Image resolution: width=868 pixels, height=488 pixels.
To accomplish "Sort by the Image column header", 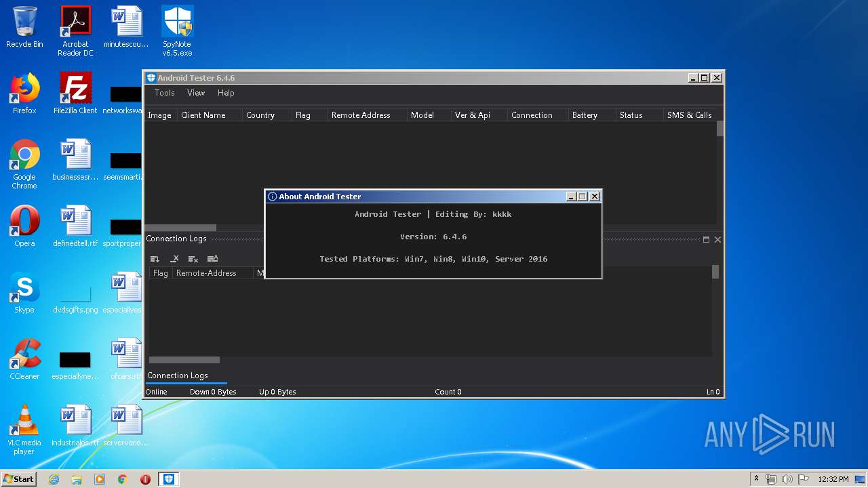I will coord(160,115).
